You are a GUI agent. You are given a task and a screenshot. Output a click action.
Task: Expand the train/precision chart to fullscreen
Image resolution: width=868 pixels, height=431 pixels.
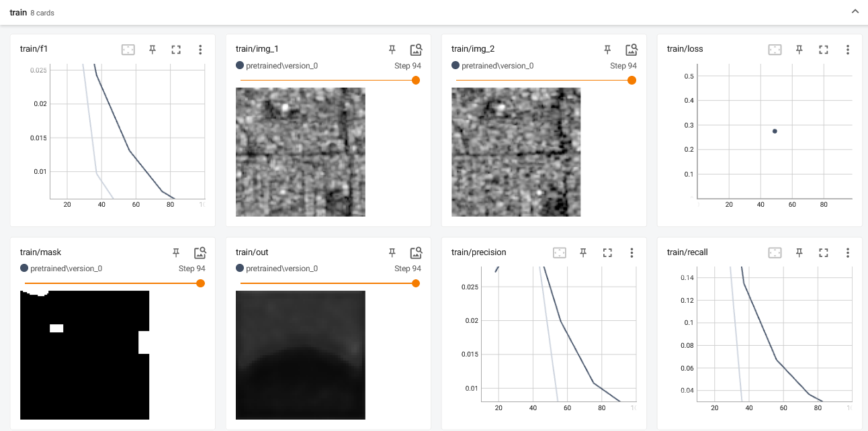(607, 252)
